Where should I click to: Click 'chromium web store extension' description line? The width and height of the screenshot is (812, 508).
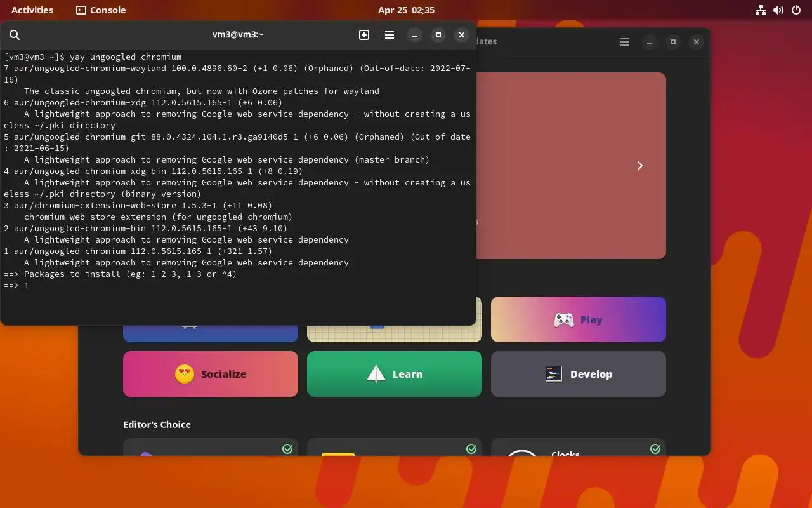tap(159, 217)
